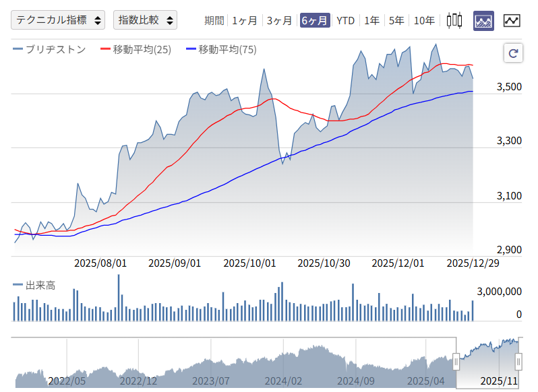The image size is (538, 392).
Task: Toggle the 移動平均(25) legend line
Action: click(x=136, y=49)
